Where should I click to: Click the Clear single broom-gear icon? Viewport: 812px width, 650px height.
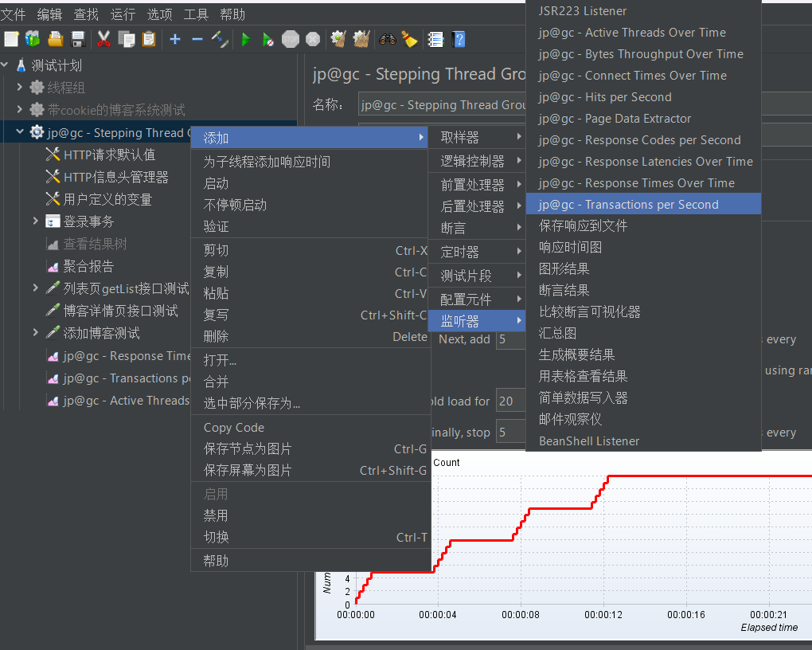coord(338,39)
